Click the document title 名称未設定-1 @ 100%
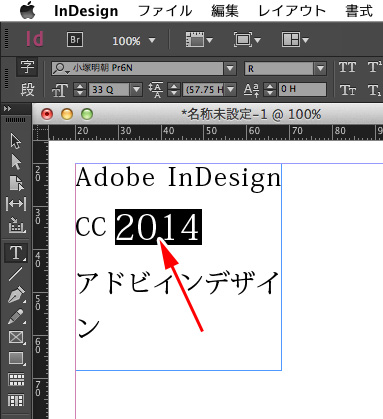 (x=251, y=114)
